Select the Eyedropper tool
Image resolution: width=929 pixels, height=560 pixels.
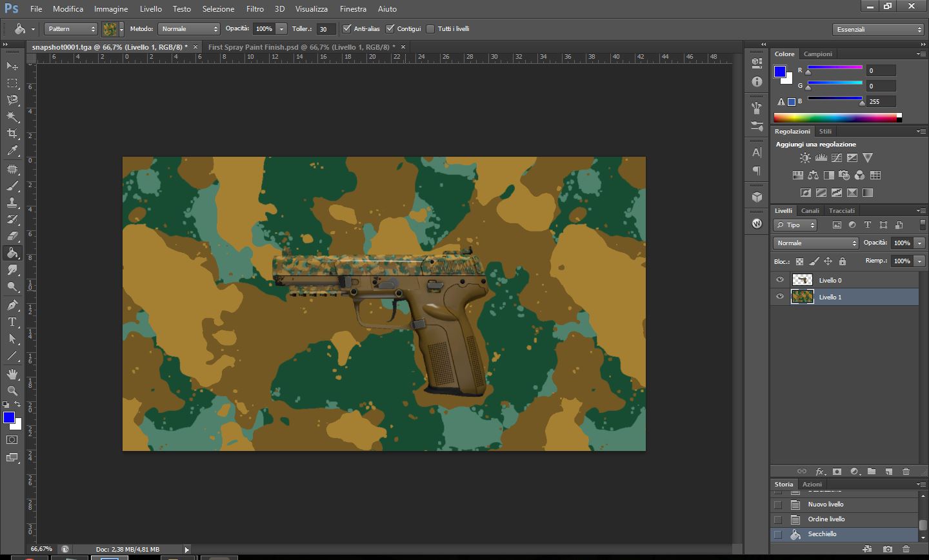tap(12, 151)
